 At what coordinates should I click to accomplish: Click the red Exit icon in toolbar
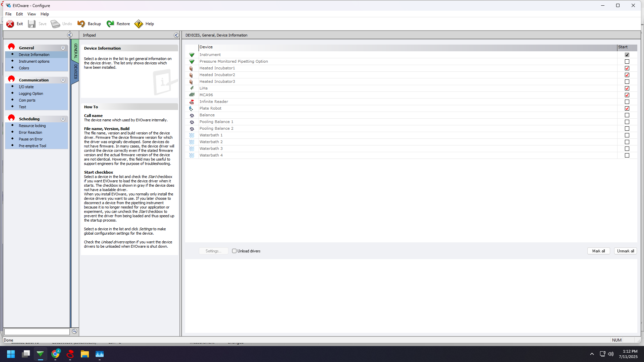10,24
